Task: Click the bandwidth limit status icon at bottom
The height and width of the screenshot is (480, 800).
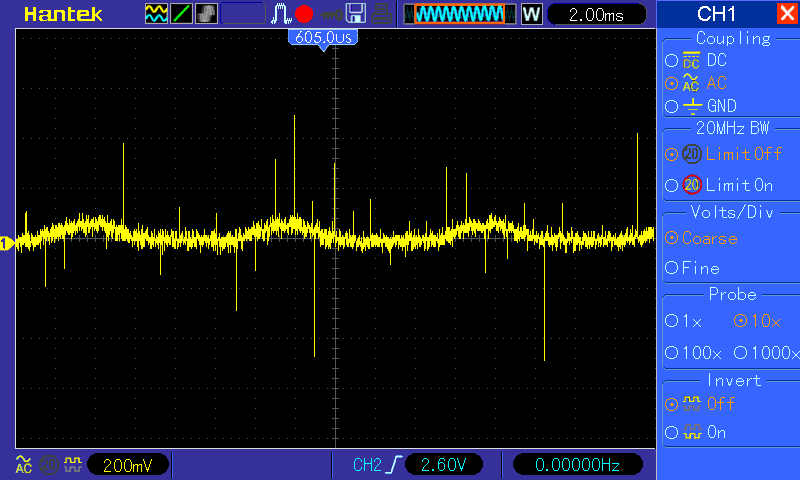Action: pyautogui.click(x=49, y=465)
